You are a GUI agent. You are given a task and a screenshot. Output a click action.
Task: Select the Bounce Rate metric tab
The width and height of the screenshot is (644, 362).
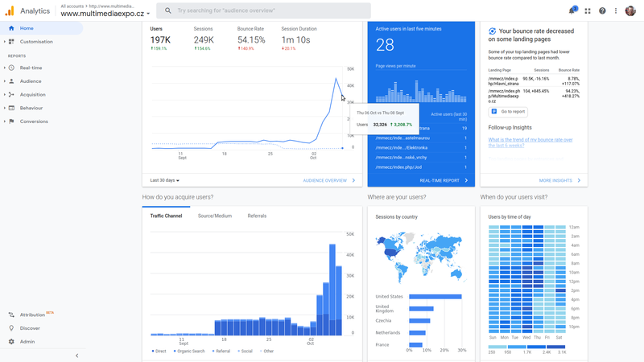[251, 39]
